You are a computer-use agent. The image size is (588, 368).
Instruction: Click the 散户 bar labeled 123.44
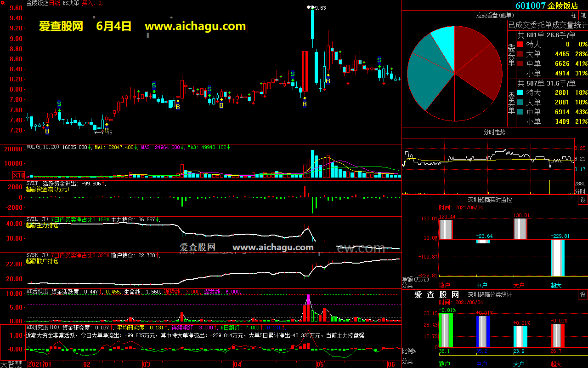(446, 229)
